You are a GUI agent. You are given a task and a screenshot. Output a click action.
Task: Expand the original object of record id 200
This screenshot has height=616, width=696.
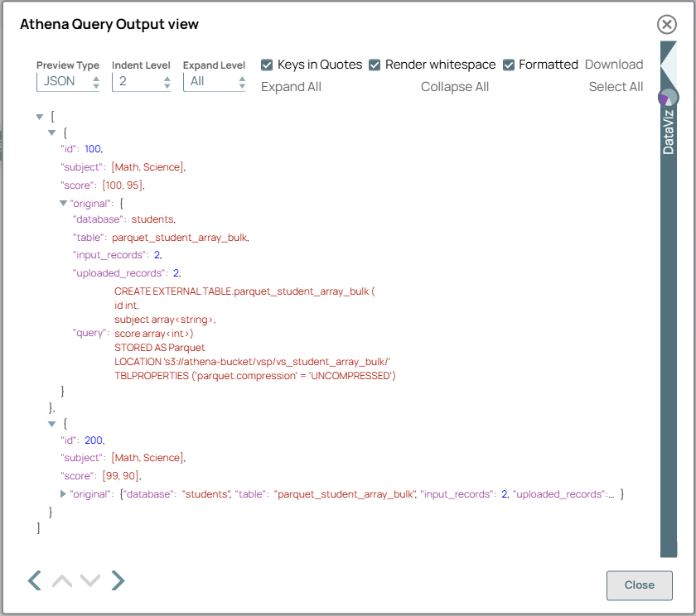tap(63, 493)
